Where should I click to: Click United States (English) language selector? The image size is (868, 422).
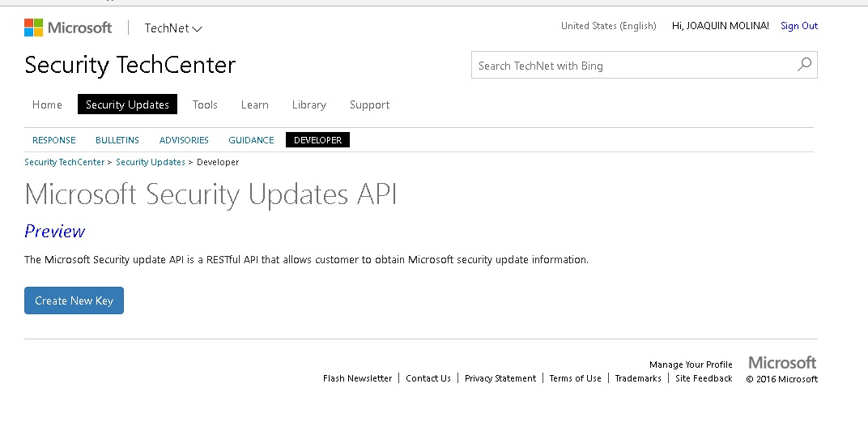coord(608,26)
